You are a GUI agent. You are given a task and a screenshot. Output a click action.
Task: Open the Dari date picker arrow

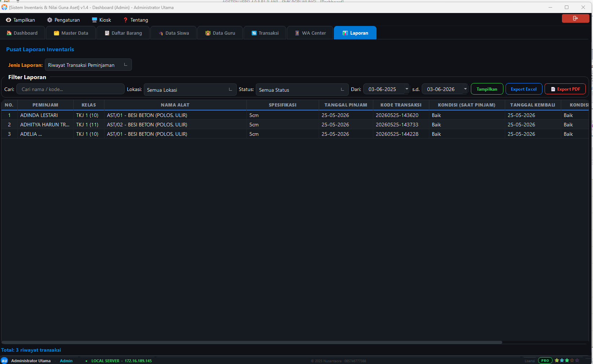(x=407, y=89)
